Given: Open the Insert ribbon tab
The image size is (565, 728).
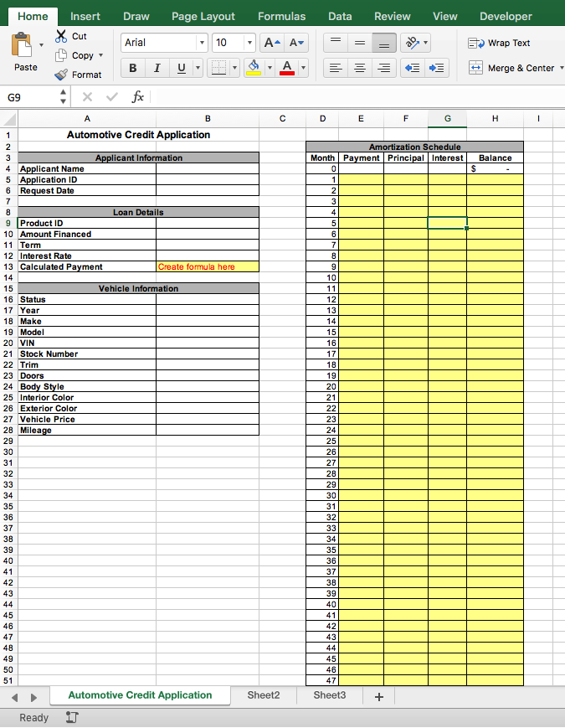Looking at the screenshot, I should 85,16.
